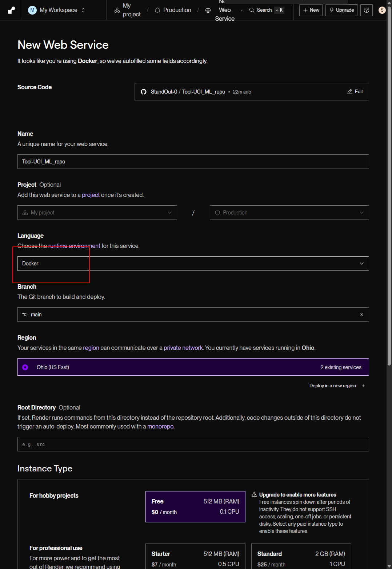Click the Upgrade button

[341, 10]
